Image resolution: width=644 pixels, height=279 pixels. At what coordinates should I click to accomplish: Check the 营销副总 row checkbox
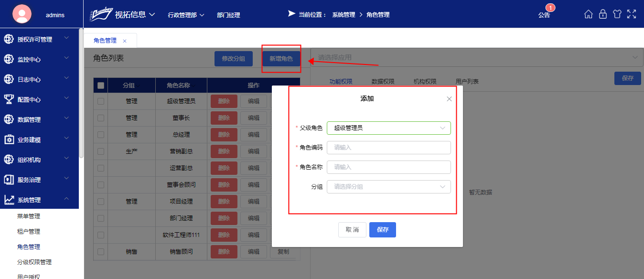(x=101, y=151)
